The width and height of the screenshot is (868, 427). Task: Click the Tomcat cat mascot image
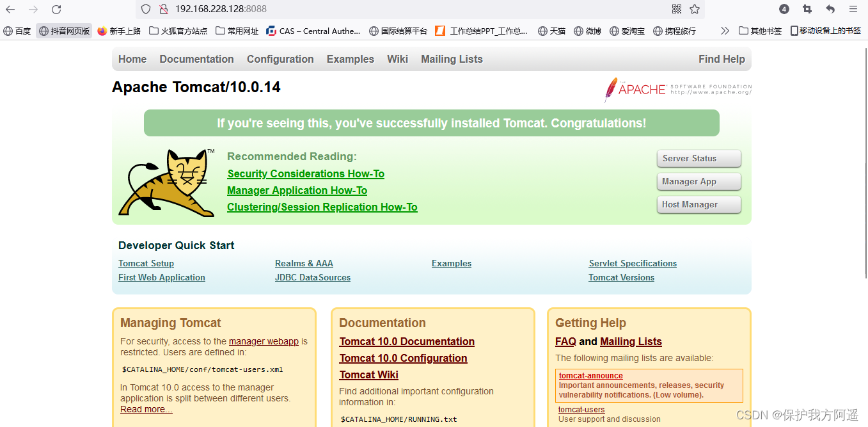[167, 183]
